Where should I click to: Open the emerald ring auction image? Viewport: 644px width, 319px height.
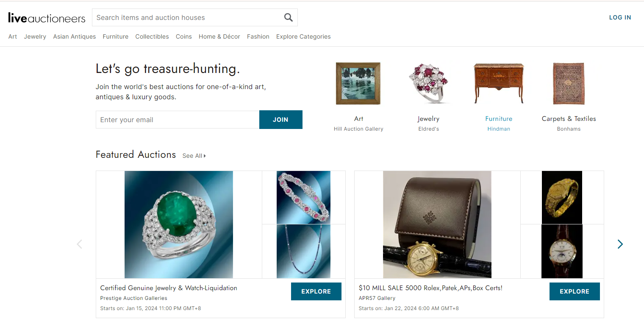pos(179,224)
